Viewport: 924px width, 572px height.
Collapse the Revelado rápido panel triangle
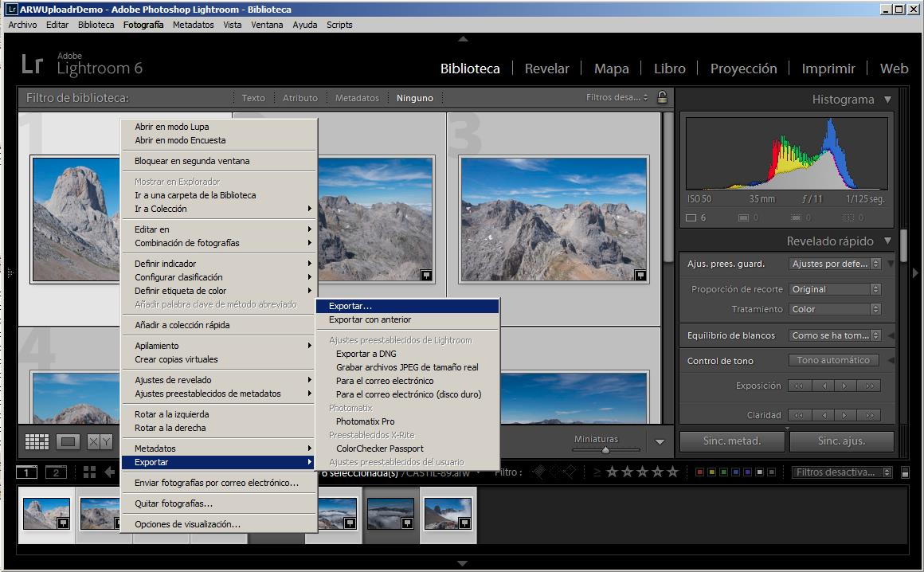click(x=888, y=241)
